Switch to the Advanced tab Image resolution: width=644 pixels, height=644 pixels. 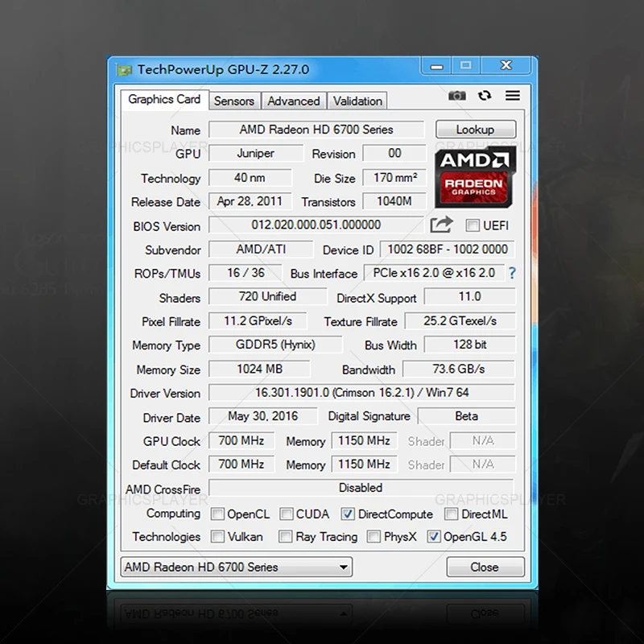coord(294,101)
